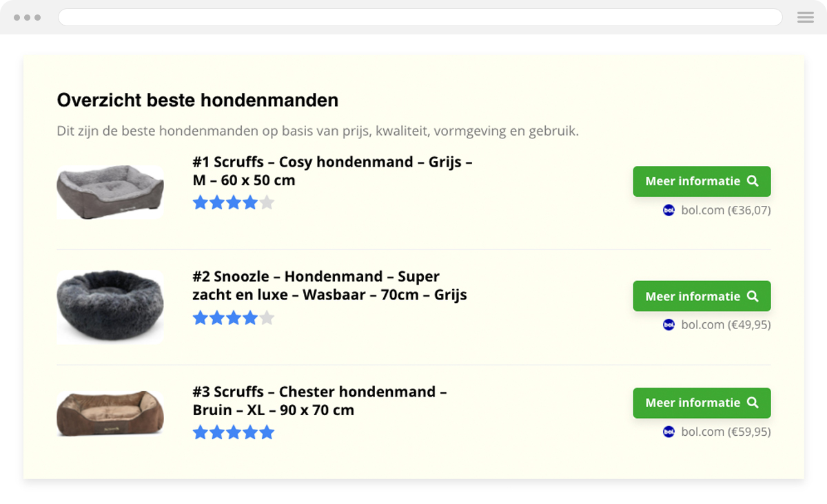The width and height of the screenshot is (827, 504).
Task: Click the bol.com logo beside €36,07
Action: click(668, 210)
